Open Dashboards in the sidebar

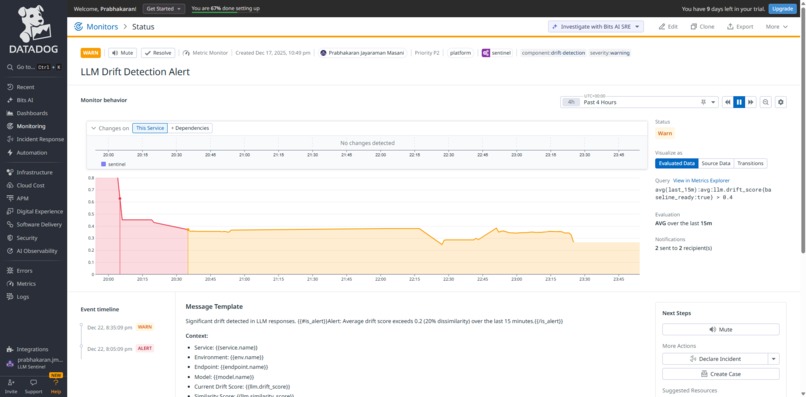(32, 113)
